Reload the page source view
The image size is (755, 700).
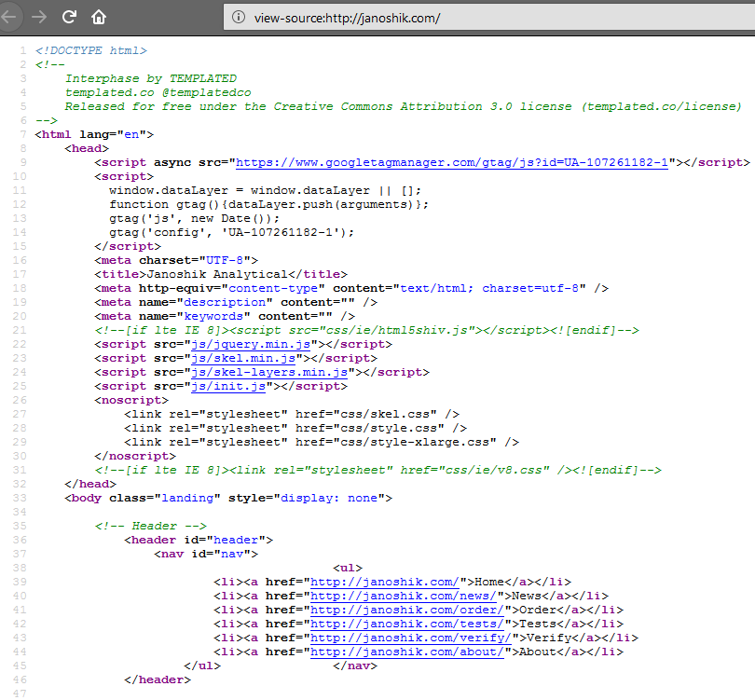click(69, 17)
